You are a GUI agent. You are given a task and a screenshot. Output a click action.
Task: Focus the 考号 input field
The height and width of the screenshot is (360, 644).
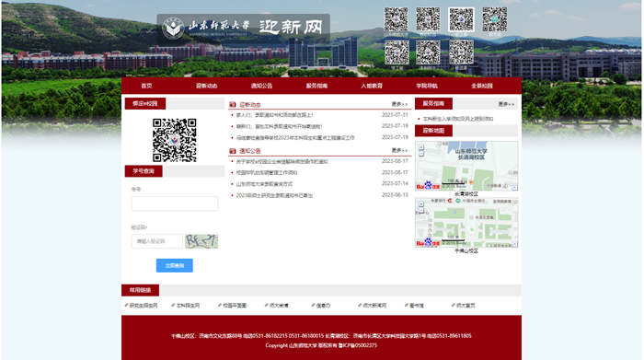(x=175, y=203)
